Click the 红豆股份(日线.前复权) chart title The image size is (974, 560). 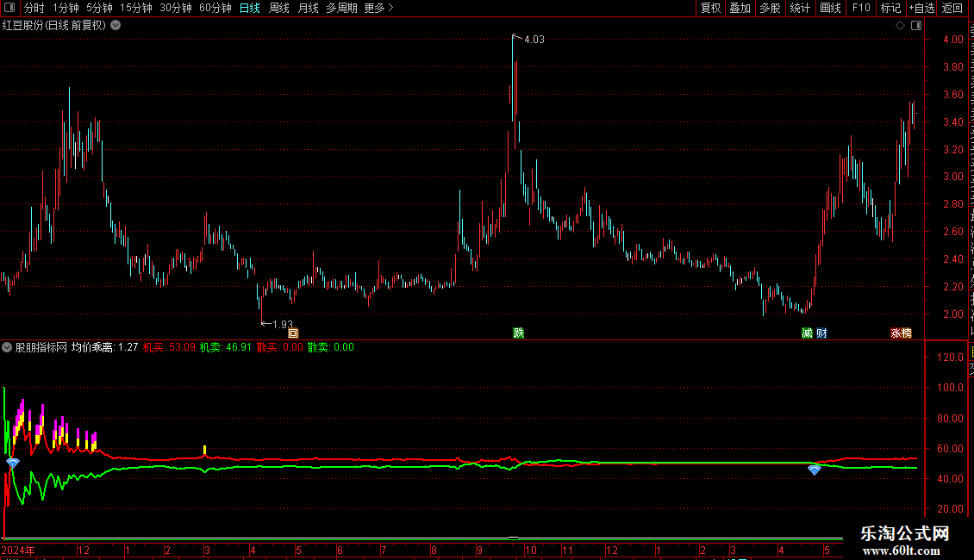(x=54, y=26)
